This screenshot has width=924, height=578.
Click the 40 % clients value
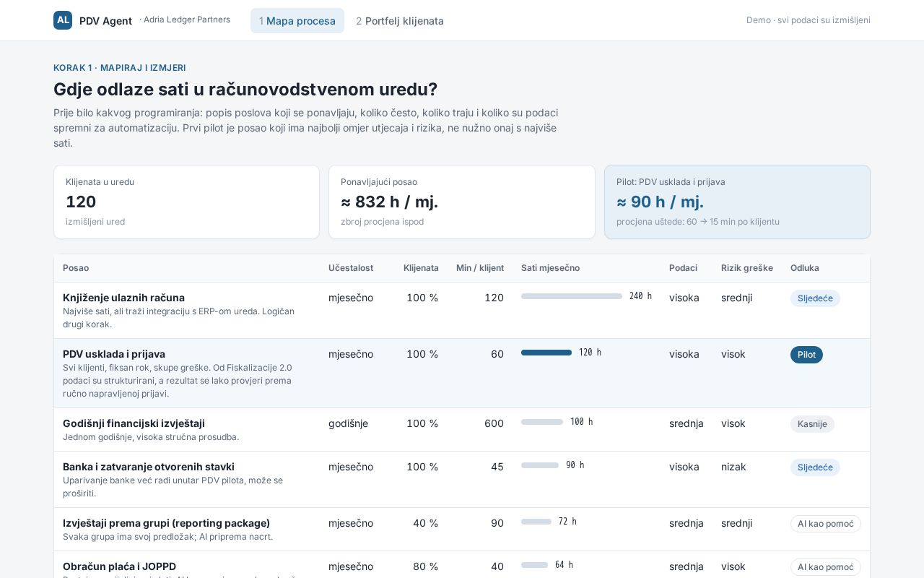(x=426, y=523)
